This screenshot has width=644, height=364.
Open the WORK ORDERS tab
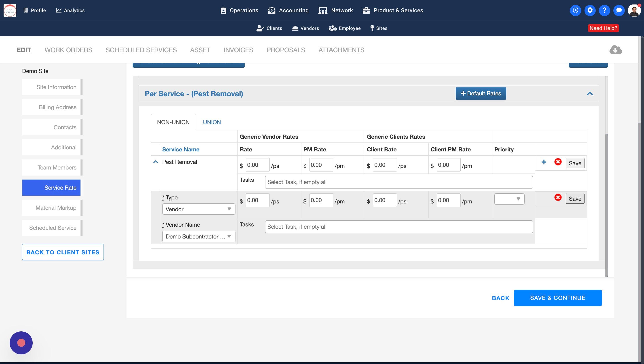coord(68,50)
